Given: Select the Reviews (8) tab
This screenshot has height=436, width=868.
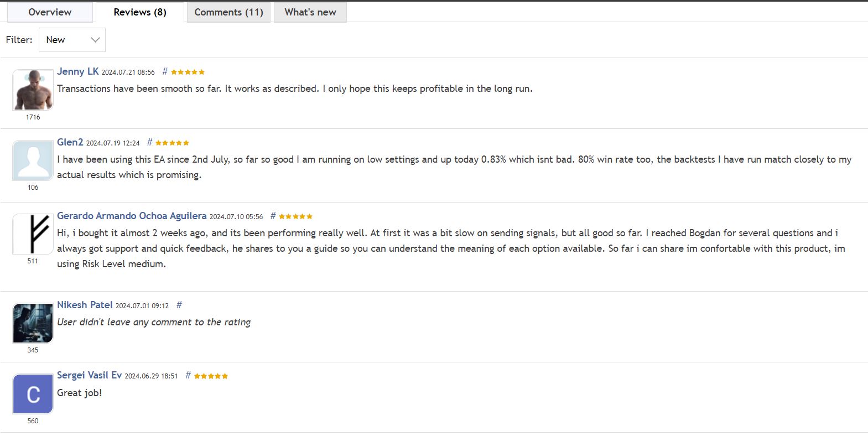Looking at the screenshot, I should 139,12.
